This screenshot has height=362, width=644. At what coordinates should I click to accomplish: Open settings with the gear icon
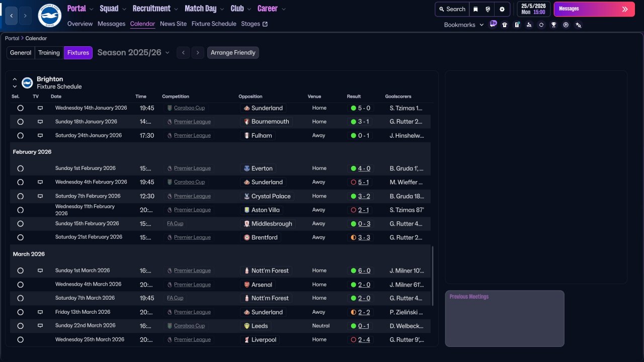click(x=502, y=9)
